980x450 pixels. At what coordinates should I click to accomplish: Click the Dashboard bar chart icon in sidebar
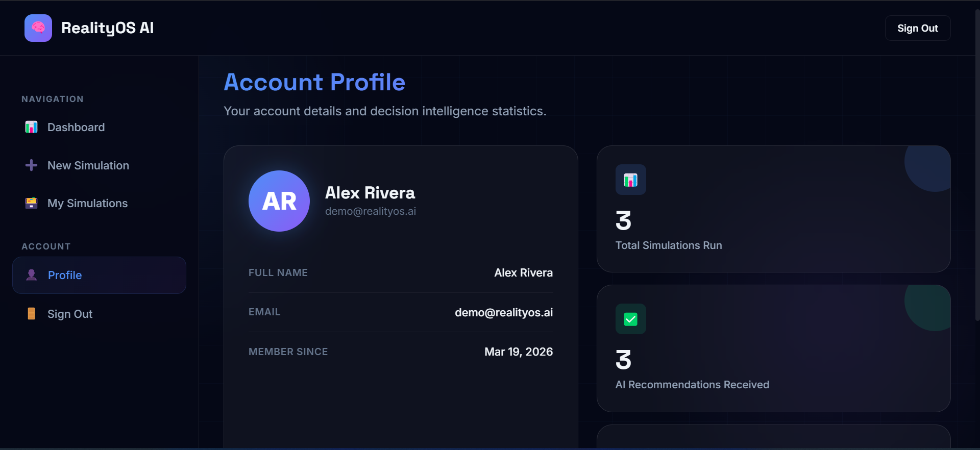[x=31, y=127]
